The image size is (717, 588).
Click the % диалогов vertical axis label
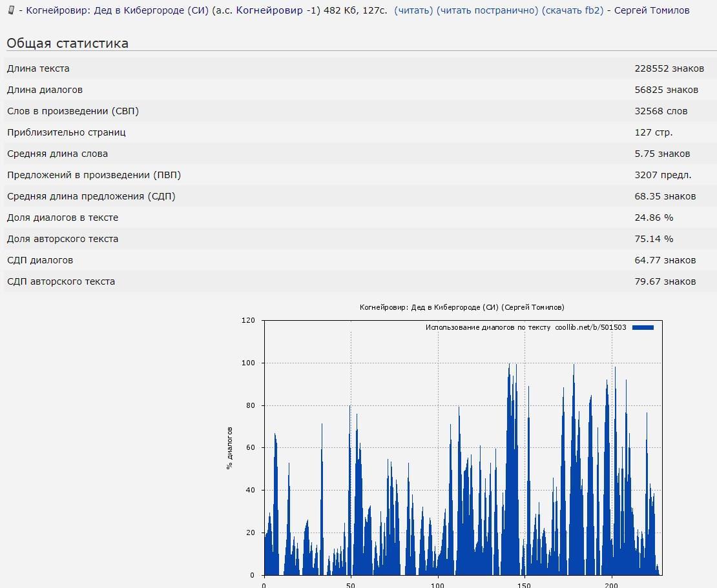pyautogui.click(x=229, y=448)
